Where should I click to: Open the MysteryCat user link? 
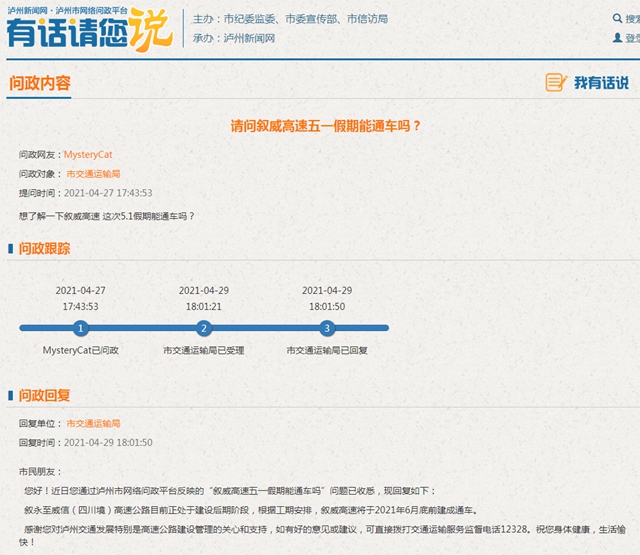tap(88, 155)
